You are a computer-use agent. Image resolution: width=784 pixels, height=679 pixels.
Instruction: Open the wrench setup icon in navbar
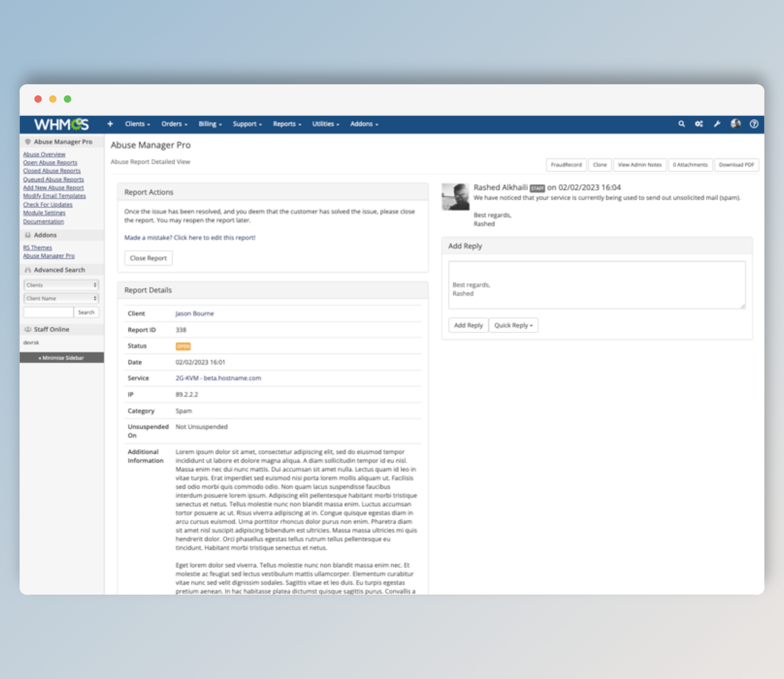coord(717,124)
